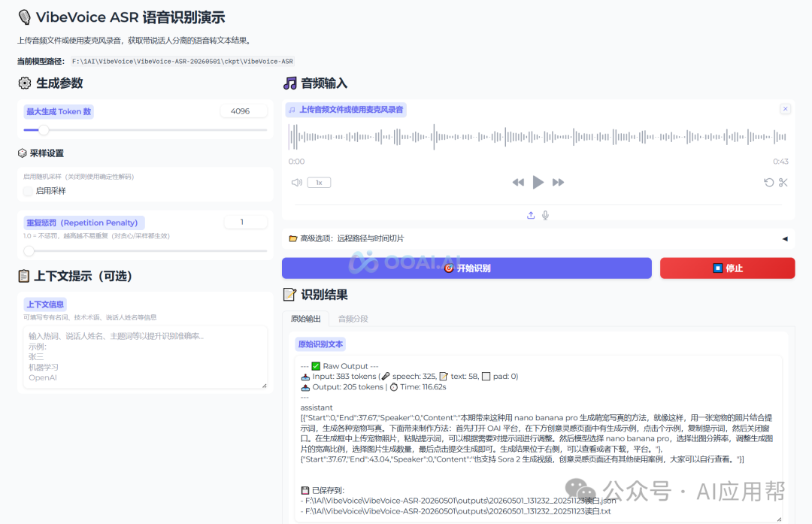Adjust the 最大生成 Token 数 slider

click(145, 130)
